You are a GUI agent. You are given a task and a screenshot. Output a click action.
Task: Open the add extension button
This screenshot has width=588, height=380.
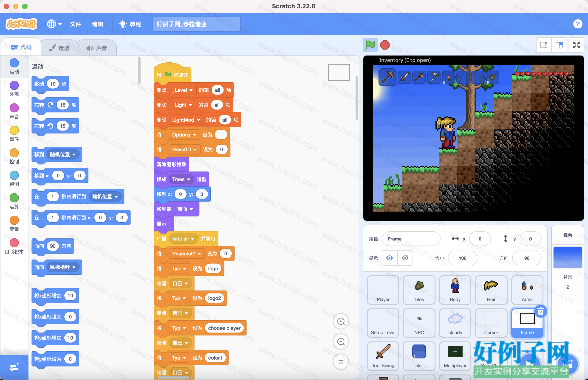pos(14,367)
